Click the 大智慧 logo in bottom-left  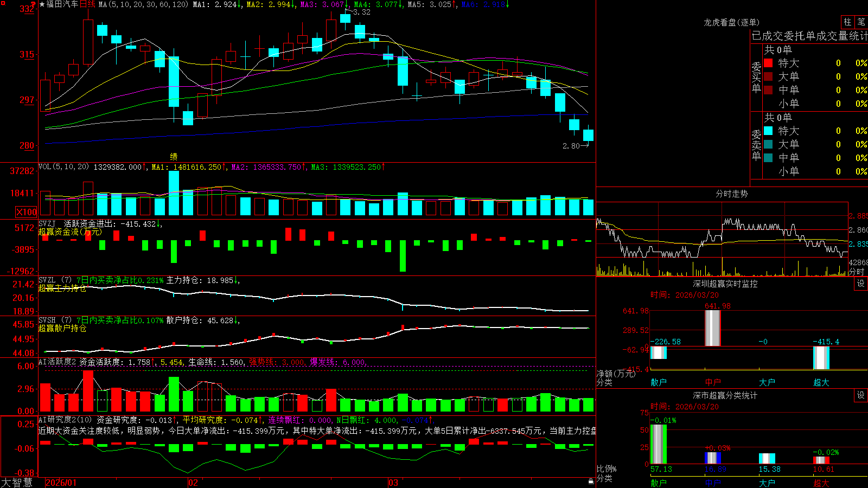tap(17, 483)
